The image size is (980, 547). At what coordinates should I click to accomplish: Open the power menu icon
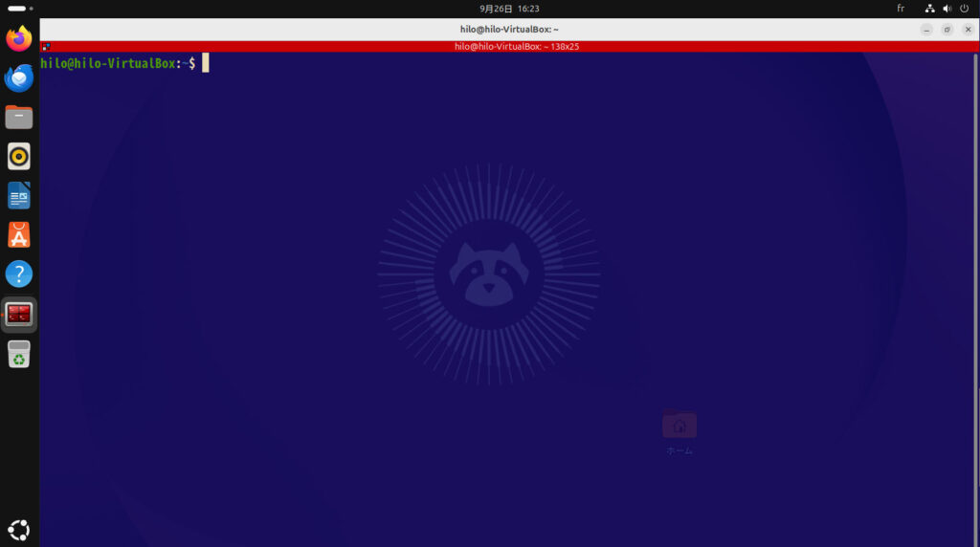tap(965, 8)
